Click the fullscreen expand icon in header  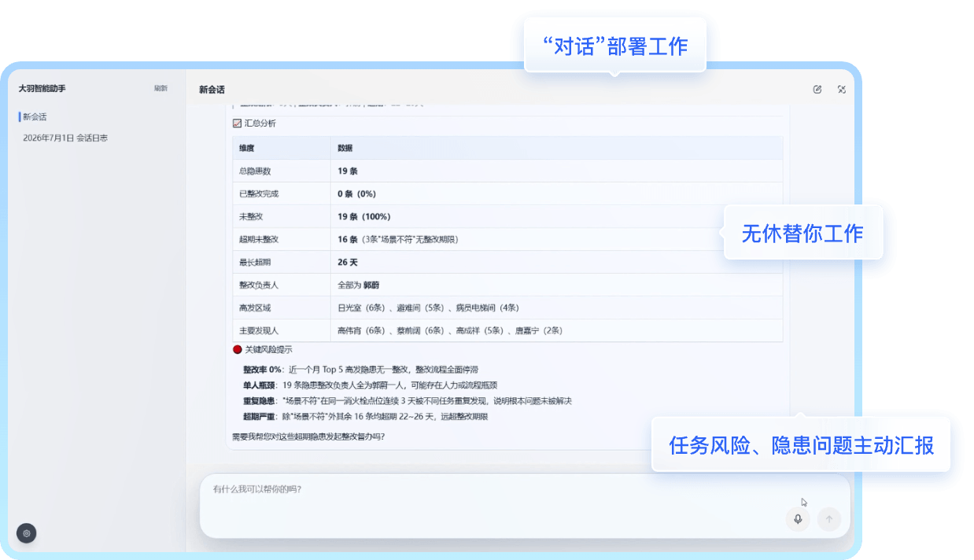pos(842,90)
